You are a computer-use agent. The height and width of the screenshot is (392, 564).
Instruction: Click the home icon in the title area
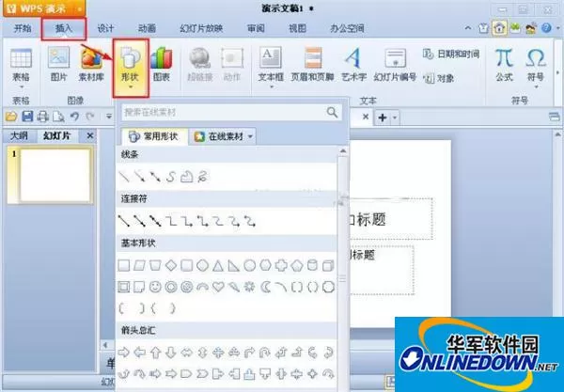(499, 28)
